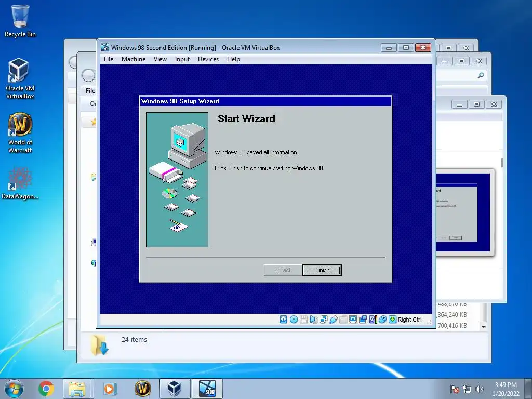Click the VirtualBox window title bar icon
532x399 pixels.
105,47
